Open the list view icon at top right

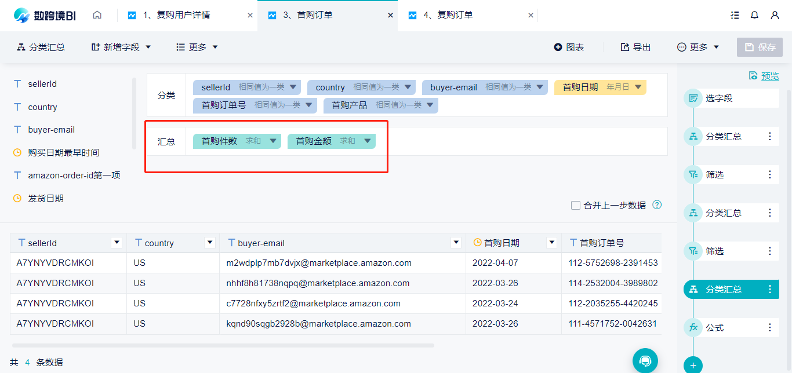735,16
